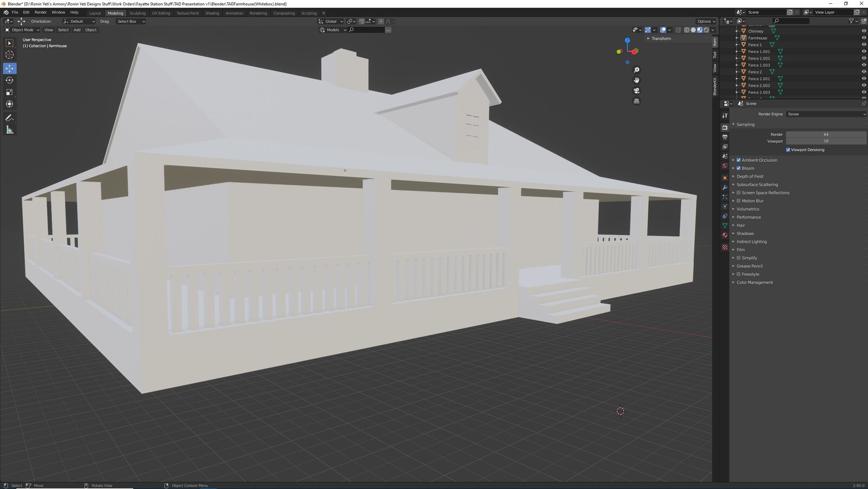Open the View Layer properties tab icon

pos(725,146)
